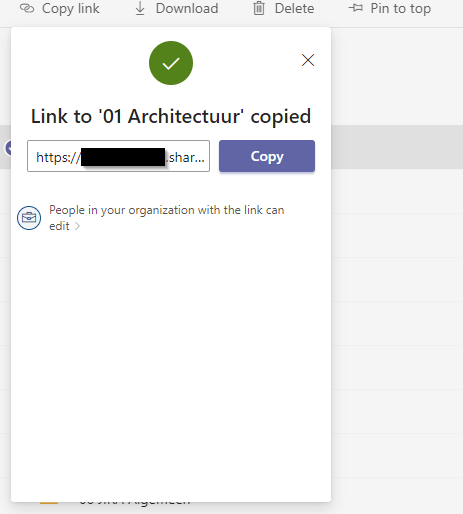
Task: Click the chain icon beside Copy link
Action: pos(27,8)
